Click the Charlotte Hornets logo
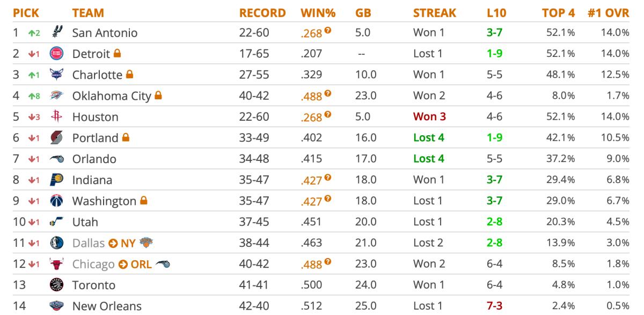Viewport: 644px width, 315px height. pyautogui.click(x=56, y=75)
